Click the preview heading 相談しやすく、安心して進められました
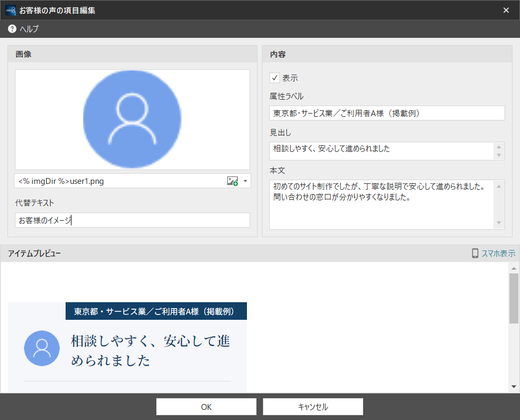520x420 pixels. click(x=150, y=351)
